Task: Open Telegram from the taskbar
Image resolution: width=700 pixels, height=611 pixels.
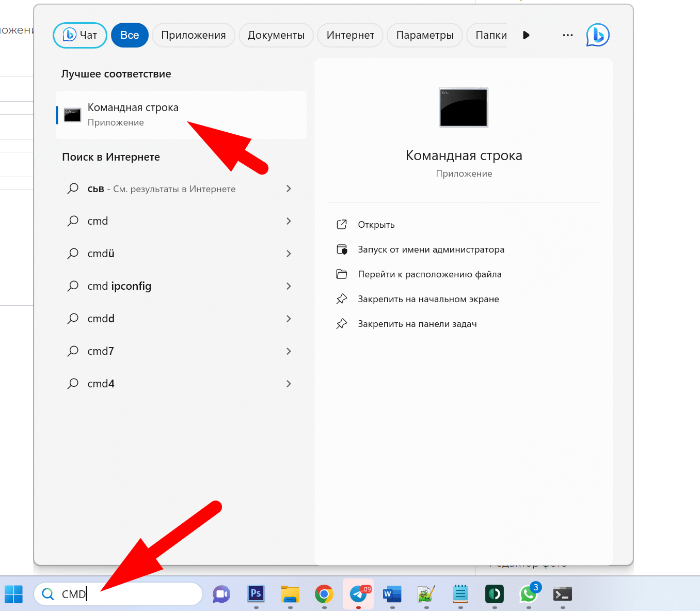Action: coord(358,594)
